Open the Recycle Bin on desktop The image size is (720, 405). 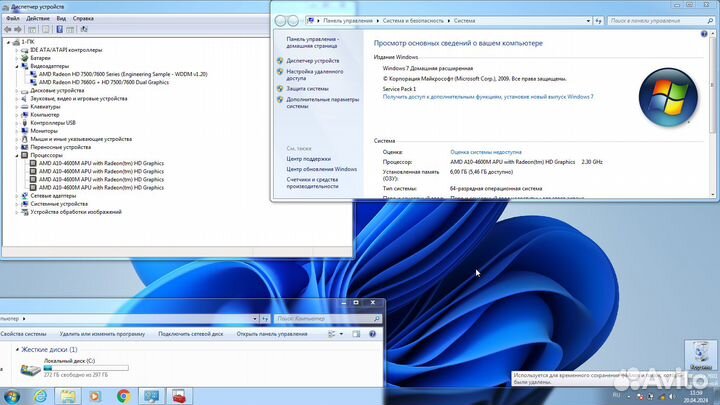click(x=697, y=353)
